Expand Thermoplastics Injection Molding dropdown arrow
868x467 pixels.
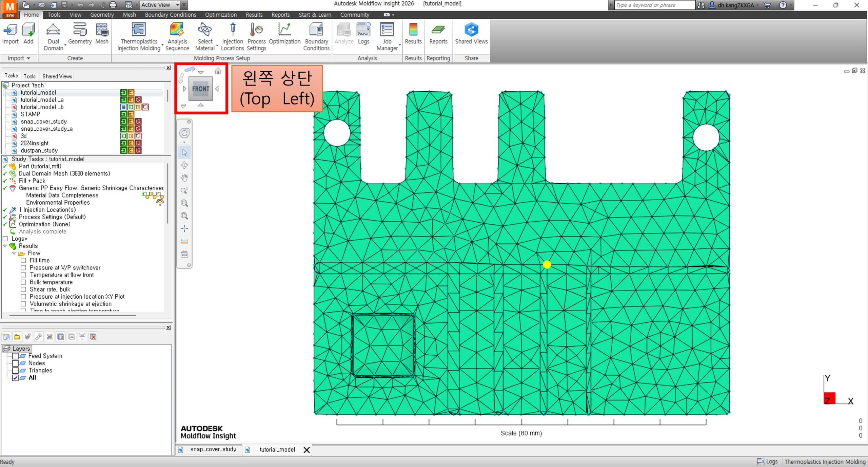pyautogui.click(x=162, y=45)
